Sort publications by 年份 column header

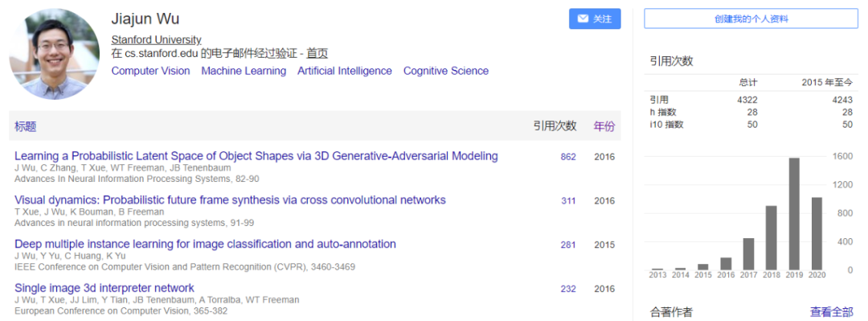pos(604,126)
